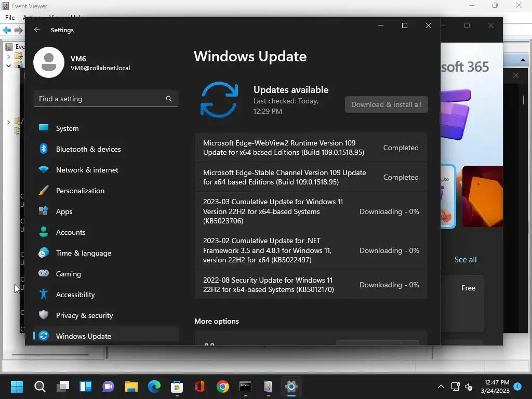Select the KB5012170 security update row

311,285
